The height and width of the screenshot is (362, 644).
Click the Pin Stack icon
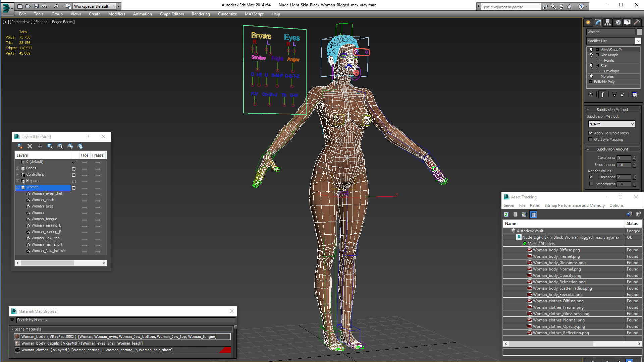[591, 95]
